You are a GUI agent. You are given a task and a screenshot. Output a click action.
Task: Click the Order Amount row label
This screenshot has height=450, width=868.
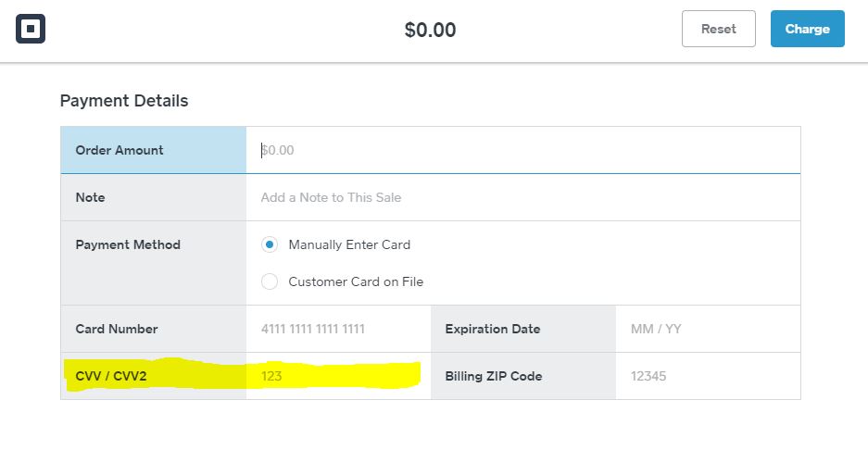119,150
